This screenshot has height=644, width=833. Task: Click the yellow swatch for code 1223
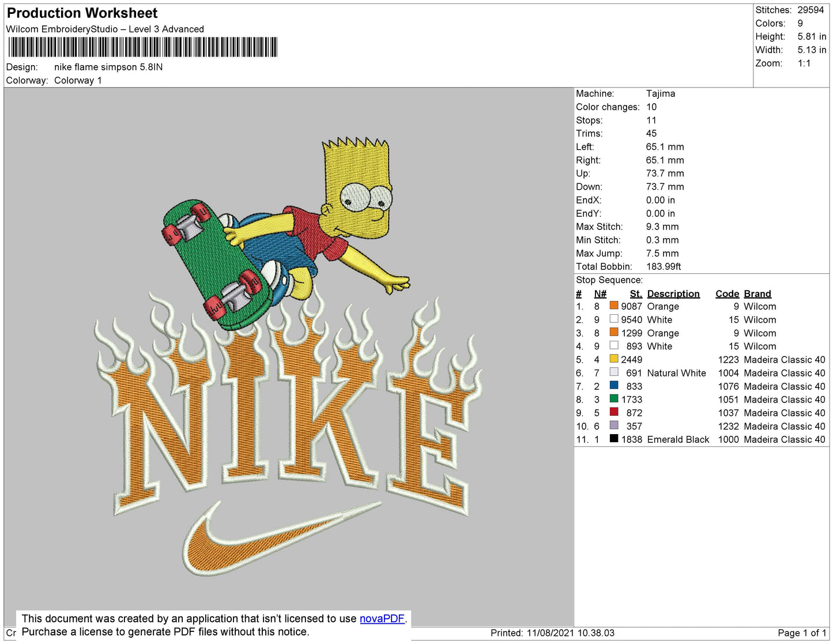click(x=614, y=359)
